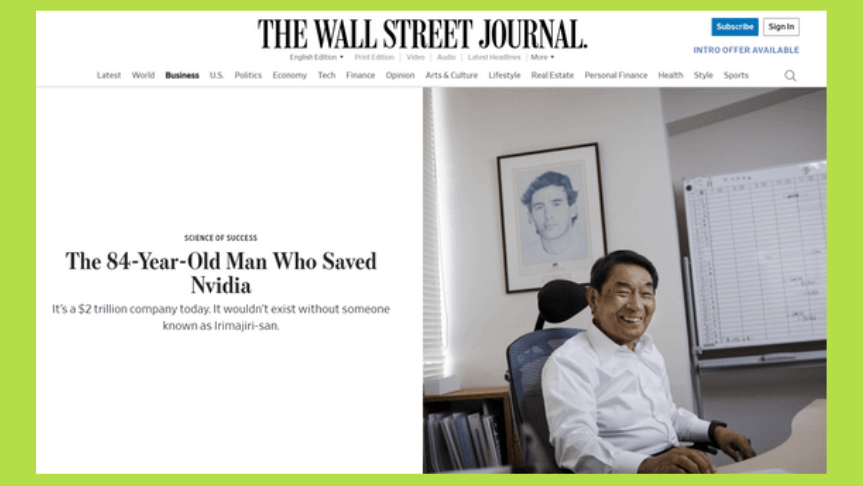This screenshot has height=486, width=863.
Task: Open the article photo of smiling man
Action: pos(624,280)
